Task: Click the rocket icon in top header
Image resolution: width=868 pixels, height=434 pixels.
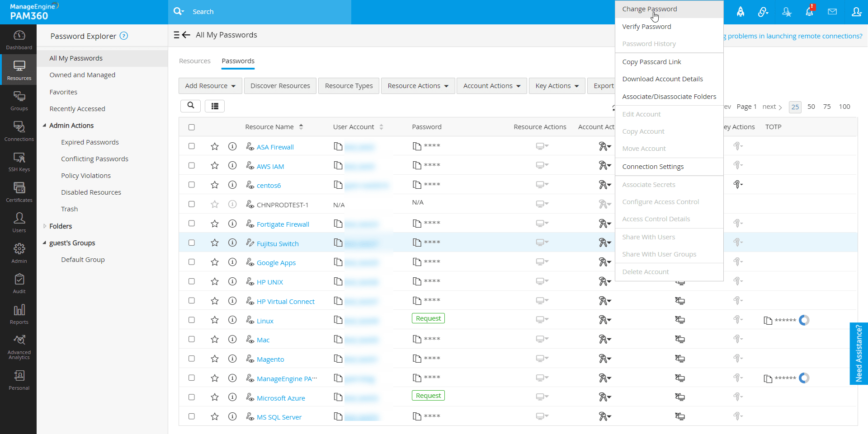Action: click(x=741, y=12)
